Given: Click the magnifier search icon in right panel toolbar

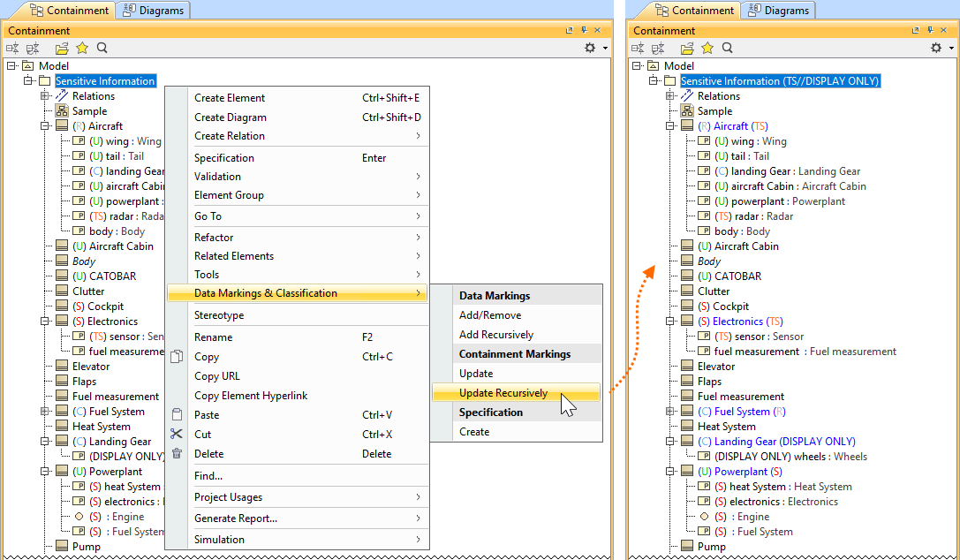Looking at the screenshot, I should 728,48.
